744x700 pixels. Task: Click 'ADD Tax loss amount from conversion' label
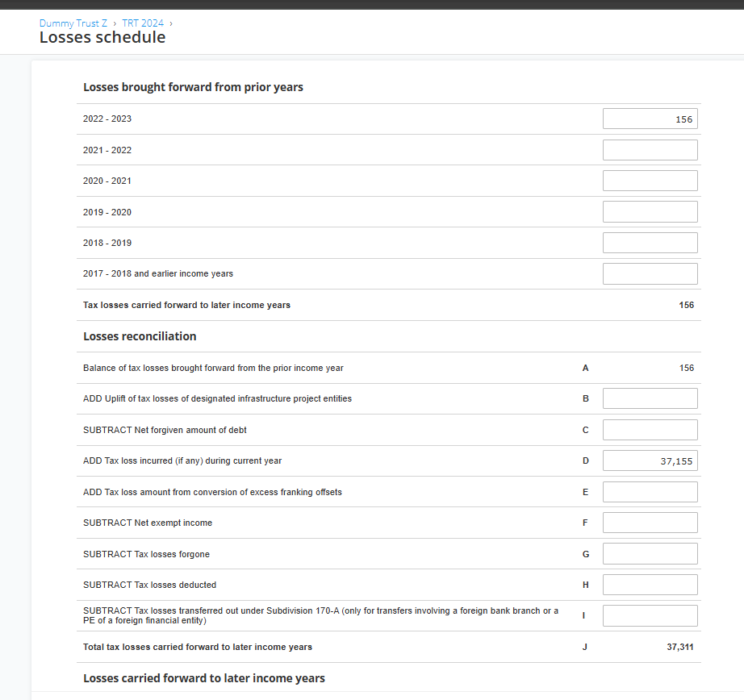coord(212,492)
